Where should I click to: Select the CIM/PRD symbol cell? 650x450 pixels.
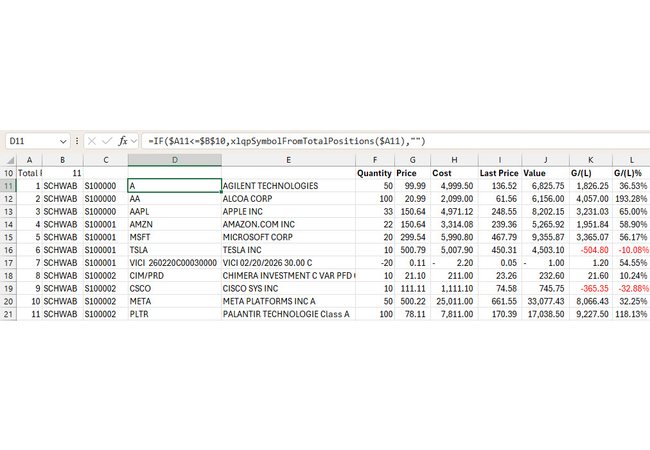(x=175, y=276)
